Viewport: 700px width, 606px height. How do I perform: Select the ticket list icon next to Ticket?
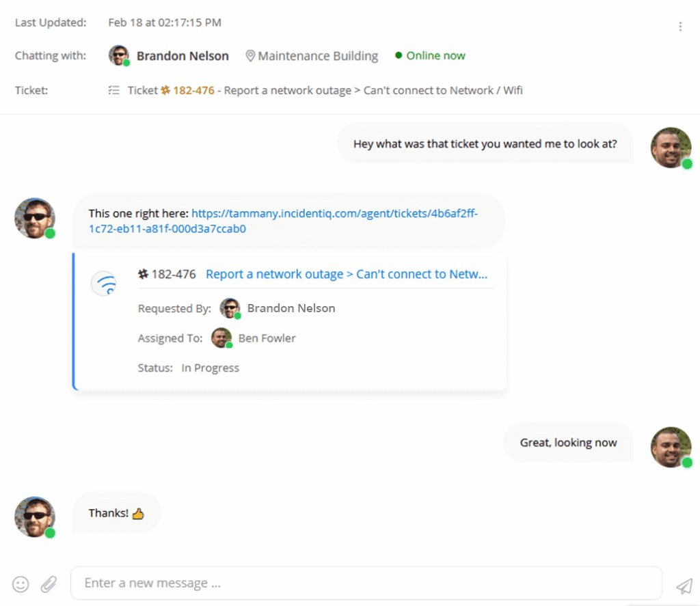[113, 89]
